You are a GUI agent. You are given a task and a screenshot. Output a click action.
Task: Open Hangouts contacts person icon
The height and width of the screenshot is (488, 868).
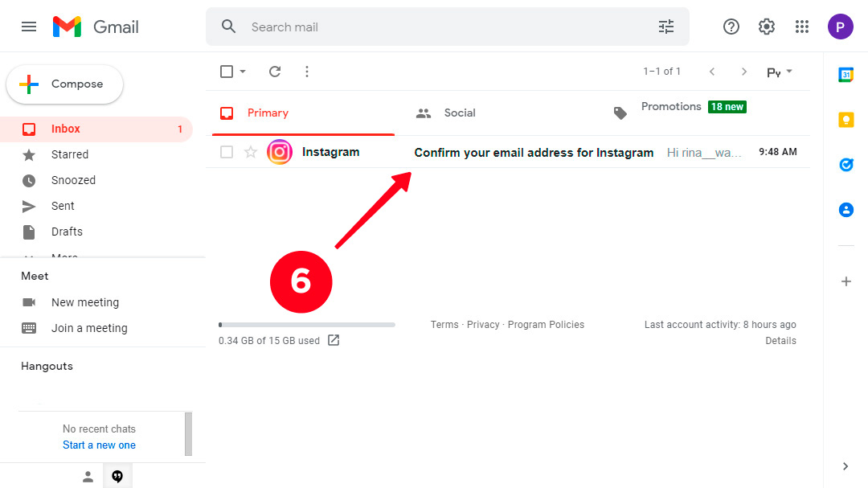(x=88, y=477)
